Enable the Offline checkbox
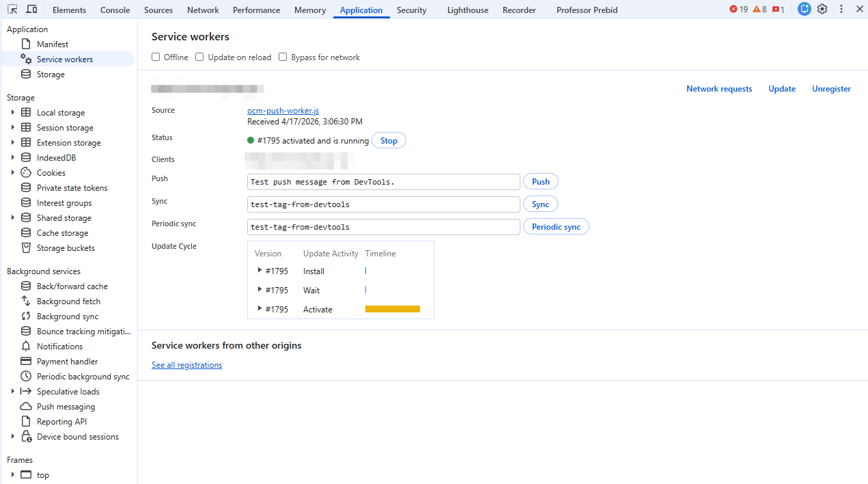This screenshot has height=484, width=868. point(156,57)
